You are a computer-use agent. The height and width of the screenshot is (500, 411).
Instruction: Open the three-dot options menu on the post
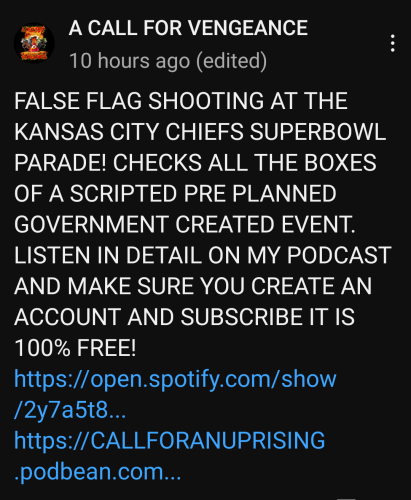pyautogui.click(x=393, y=43)
